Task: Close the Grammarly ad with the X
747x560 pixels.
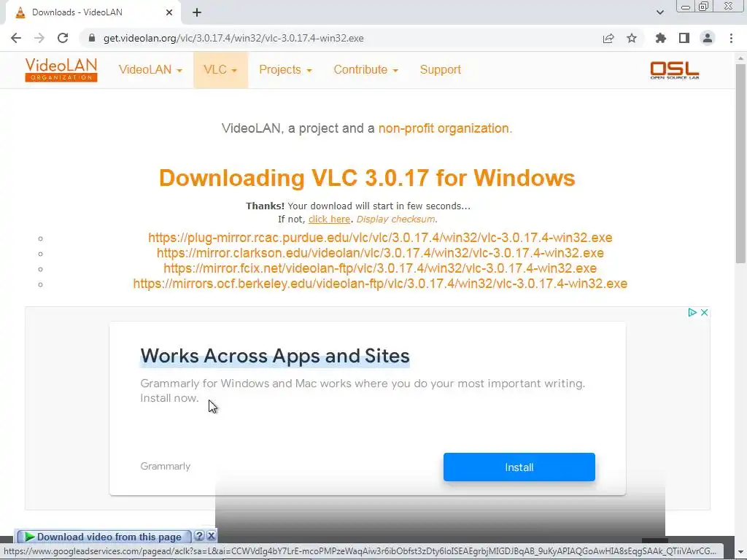Action: (704, 312)
